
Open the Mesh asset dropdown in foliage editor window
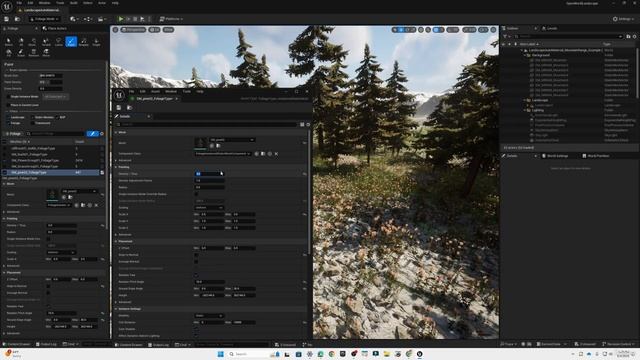[232, 140]
